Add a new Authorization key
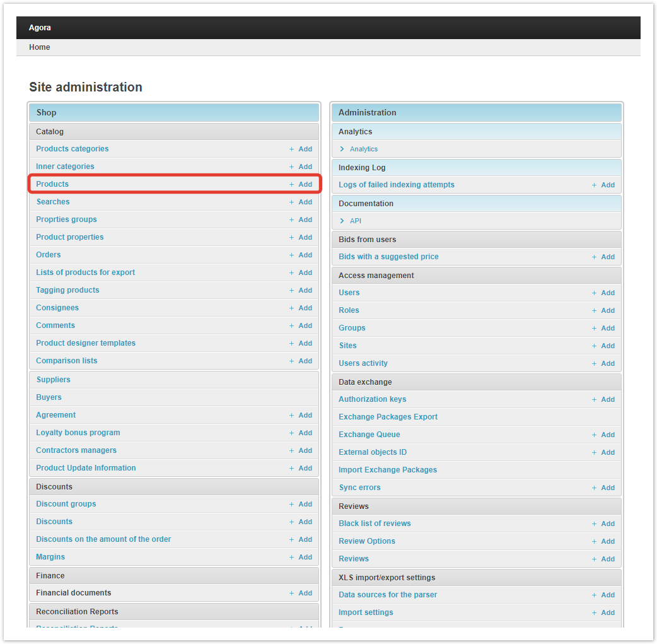The image size is (657, 644). click(603, 399)
